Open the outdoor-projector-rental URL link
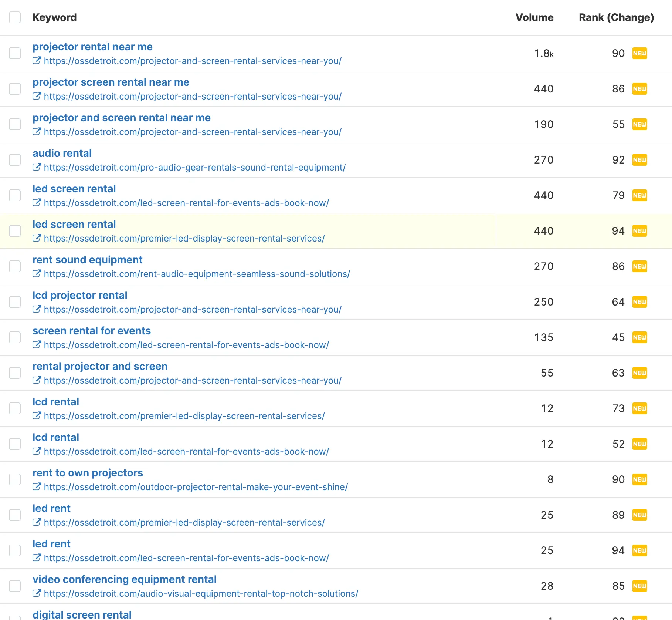The width and height of the screenshot is (672, 620). point(196,487)
